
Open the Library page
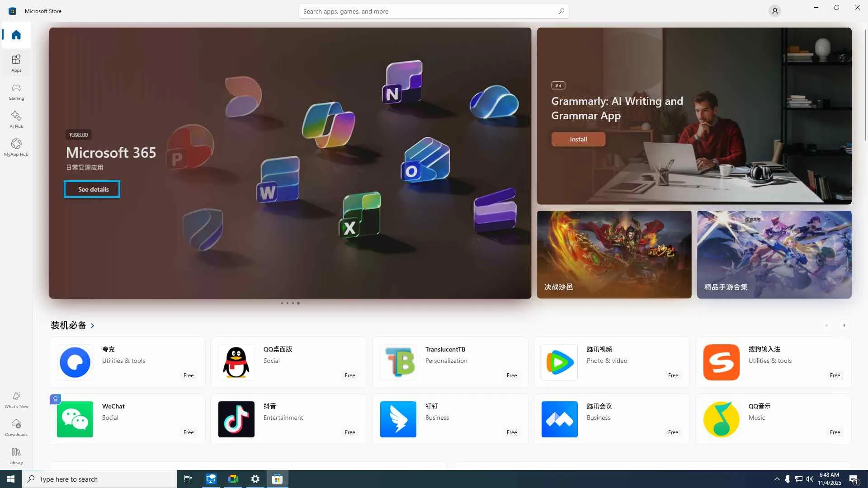coord(16,455)
